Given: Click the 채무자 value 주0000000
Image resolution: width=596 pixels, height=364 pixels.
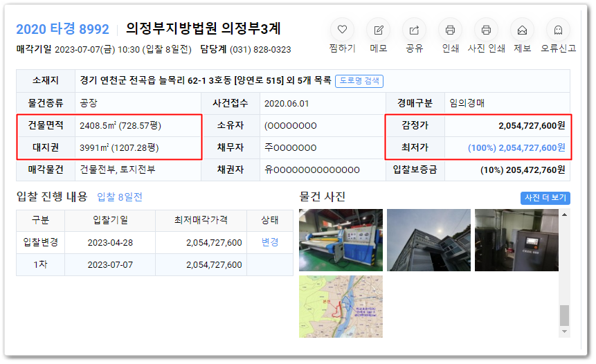Looking at the screenshot, I should coord(291,148).
